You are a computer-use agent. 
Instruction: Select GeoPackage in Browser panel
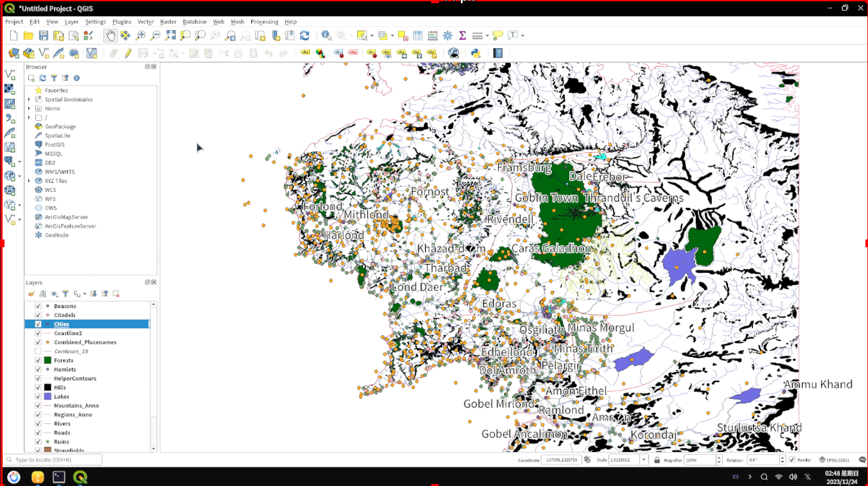[x=60, y=126]
